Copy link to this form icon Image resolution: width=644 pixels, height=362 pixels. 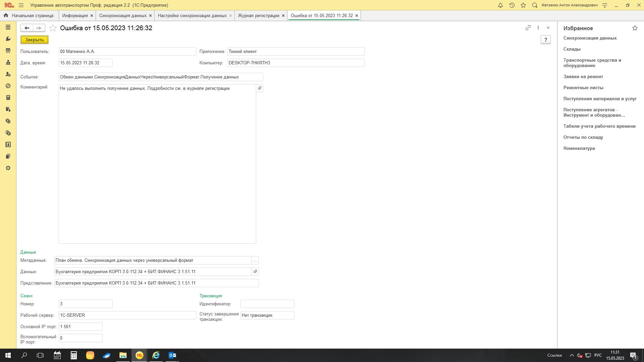pyautogui.click(x=528, y=28)
